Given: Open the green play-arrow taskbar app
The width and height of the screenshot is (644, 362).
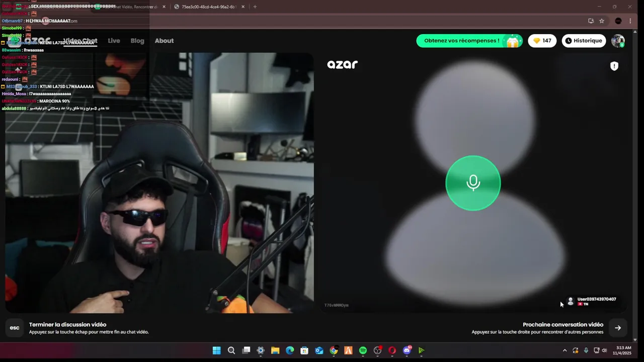Looking at the screenshot, I should (422, 350).
